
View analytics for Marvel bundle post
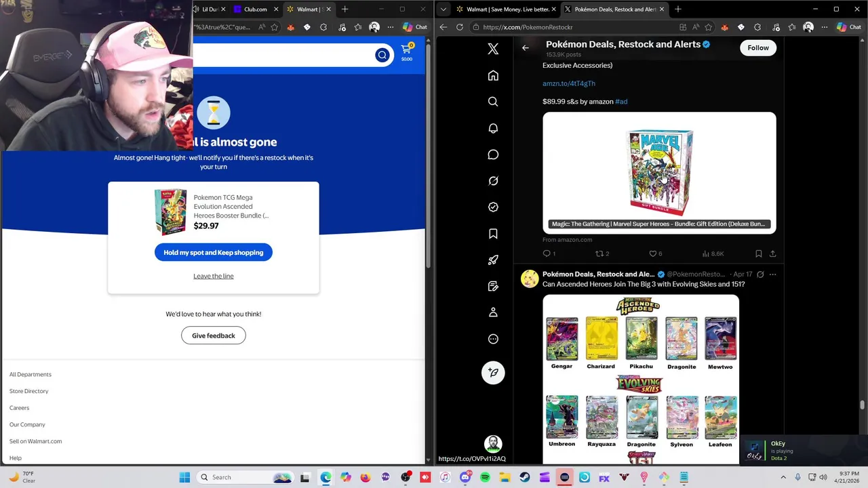pos(713,253)
